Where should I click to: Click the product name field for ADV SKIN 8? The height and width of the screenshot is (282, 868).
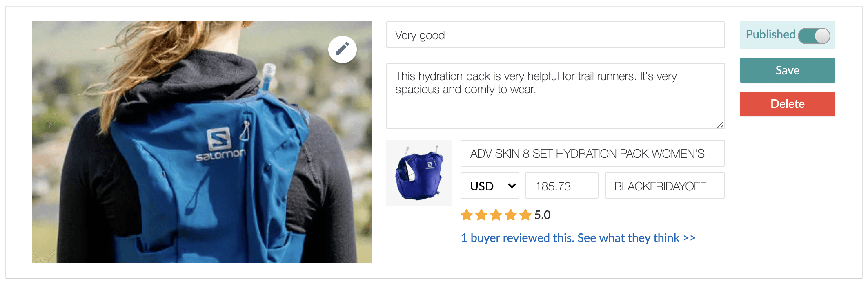(592, 154)
